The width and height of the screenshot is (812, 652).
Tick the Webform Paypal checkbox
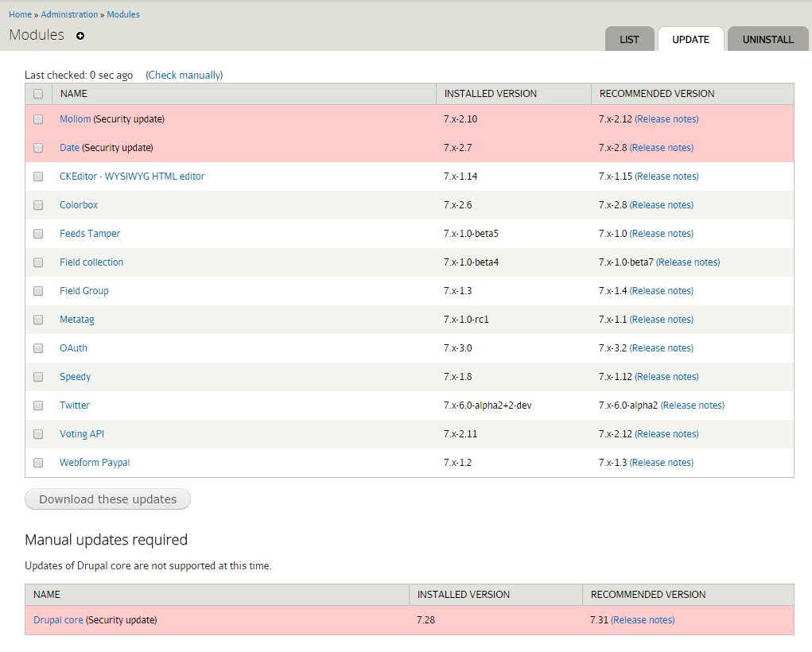tap(38, 463)
